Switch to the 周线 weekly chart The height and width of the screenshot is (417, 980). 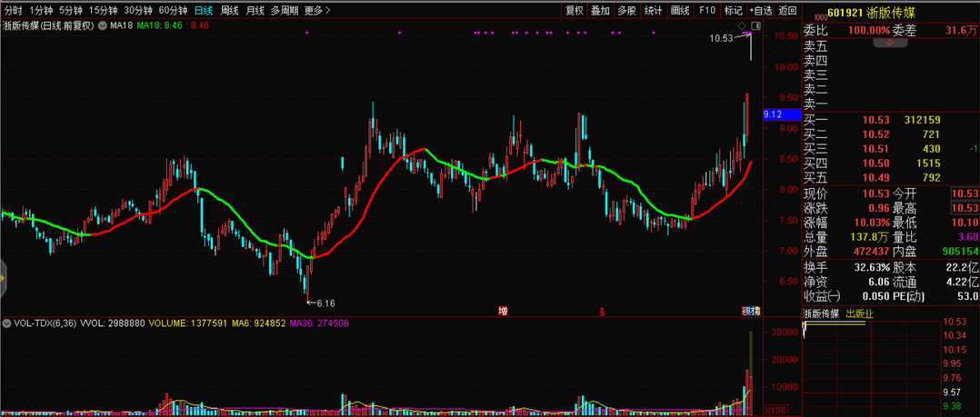tap(229, 10)
